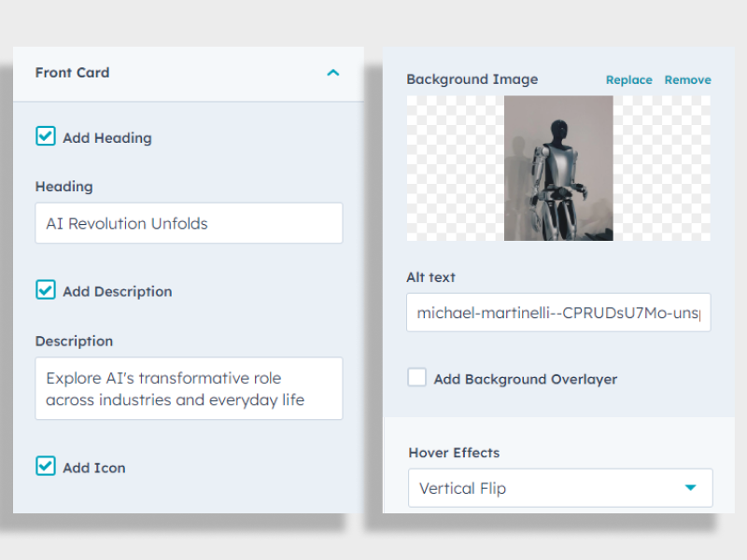Select the robot background image thumbnail
The height and width of the screenshot is (560, 747).
tap(558, 168)
